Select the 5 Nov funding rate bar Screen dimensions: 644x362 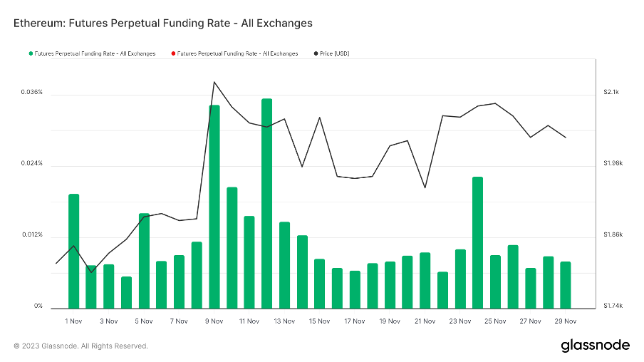click(x=144, y=260)
